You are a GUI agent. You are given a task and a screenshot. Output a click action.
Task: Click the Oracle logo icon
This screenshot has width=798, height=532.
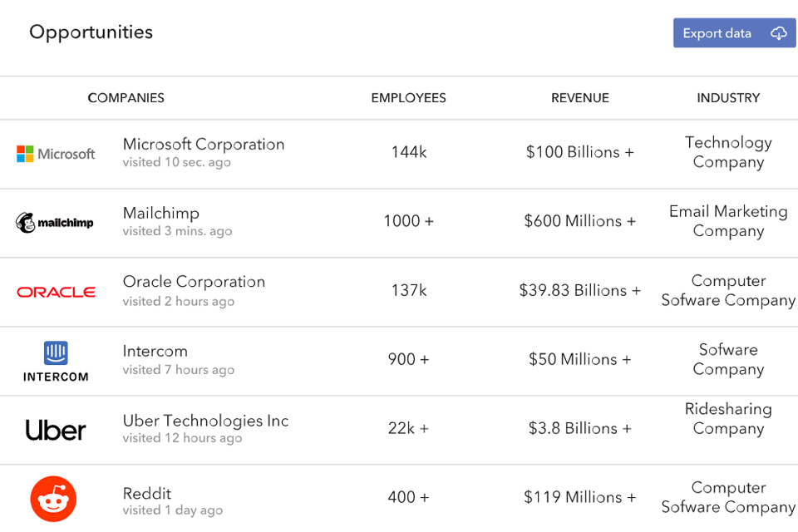pos(56,292)
